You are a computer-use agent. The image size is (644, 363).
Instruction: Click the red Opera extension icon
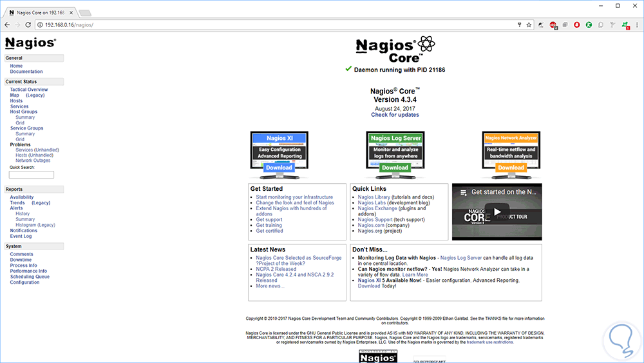click(x=576, y=25)
